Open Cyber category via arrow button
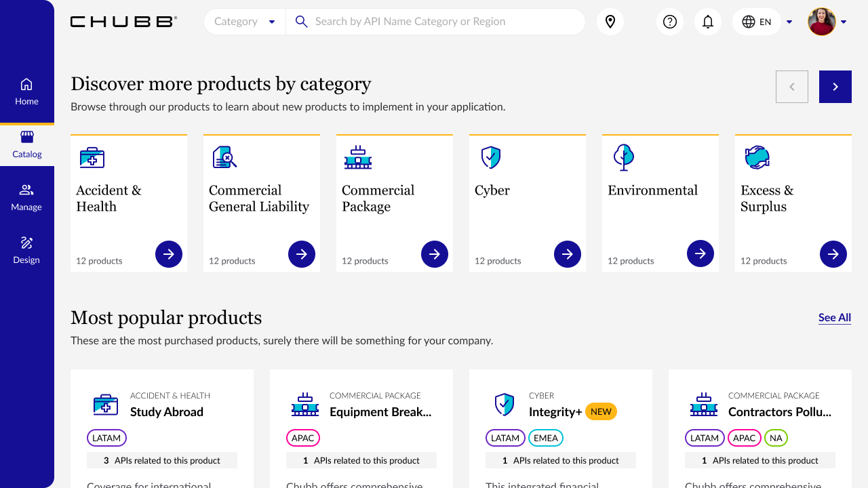 click(x=568, y=254)
